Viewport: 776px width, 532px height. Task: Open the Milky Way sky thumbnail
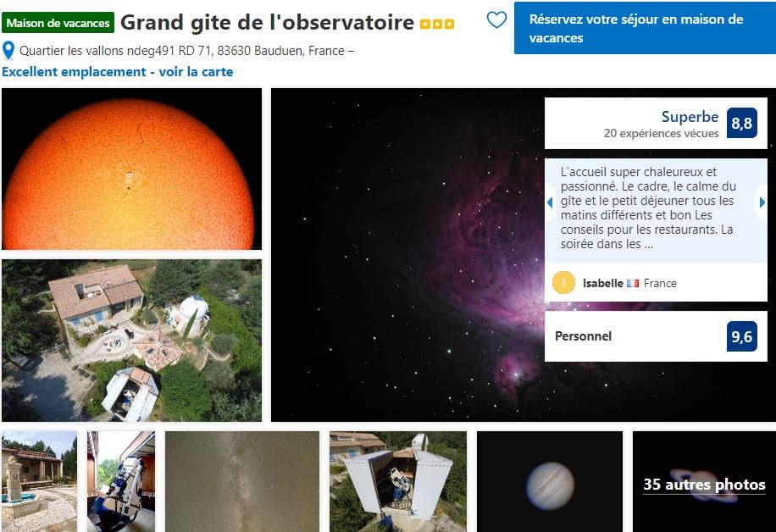tap(242, 481)
